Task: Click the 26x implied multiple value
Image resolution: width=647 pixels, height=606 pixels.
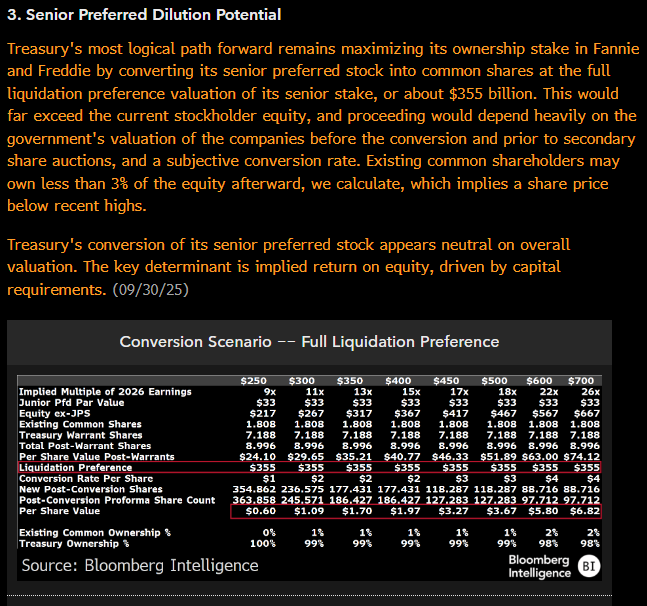Action: tap(590, 391)
